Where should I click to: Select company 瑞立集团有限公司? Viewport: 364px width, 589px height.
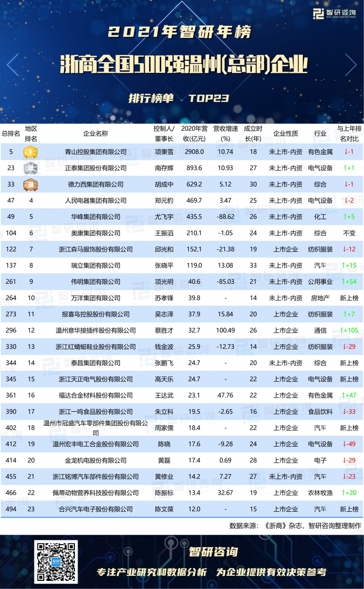tap(96, 265)
